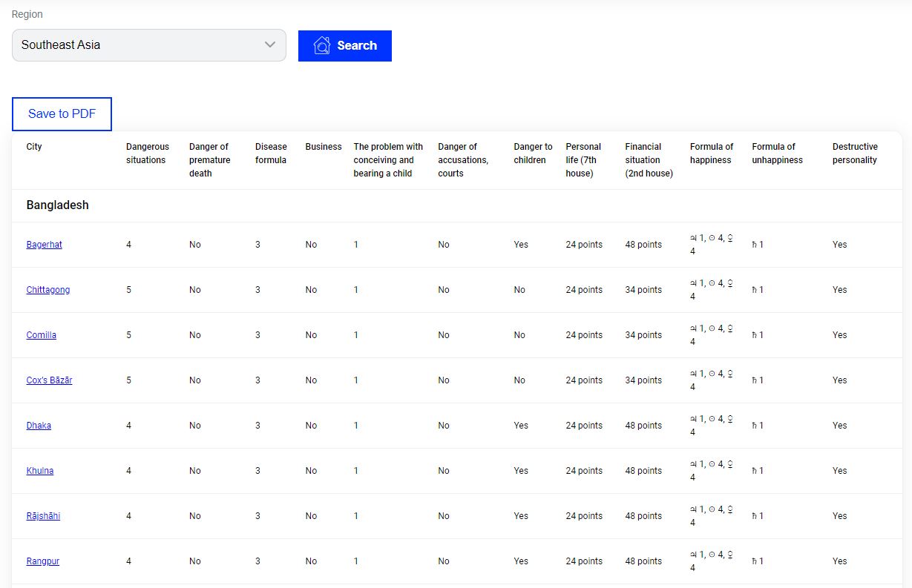Click Dhaka's 48 points financial value
Image resolution: width=912 pixels, height=588 pixels.
tap(643, 426)
